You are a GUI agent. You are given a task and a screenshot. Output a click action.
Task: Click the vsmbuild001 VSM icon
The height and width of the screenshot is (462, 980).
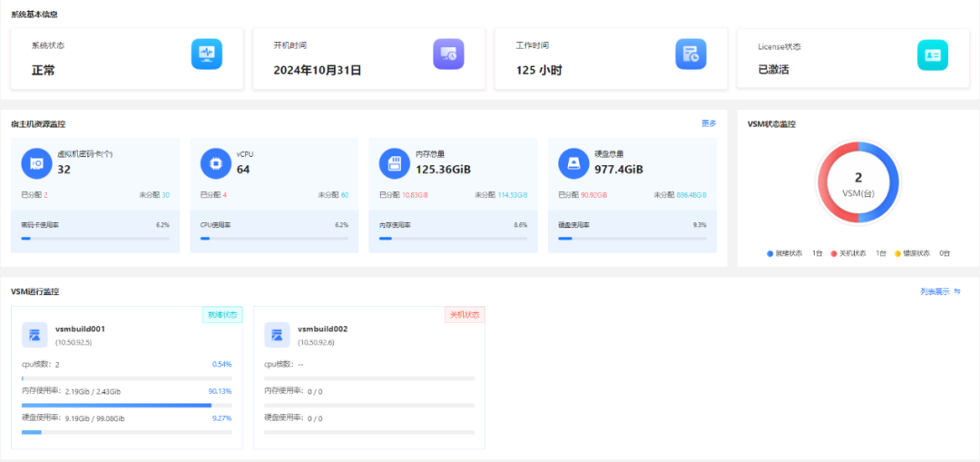point(35,335)
